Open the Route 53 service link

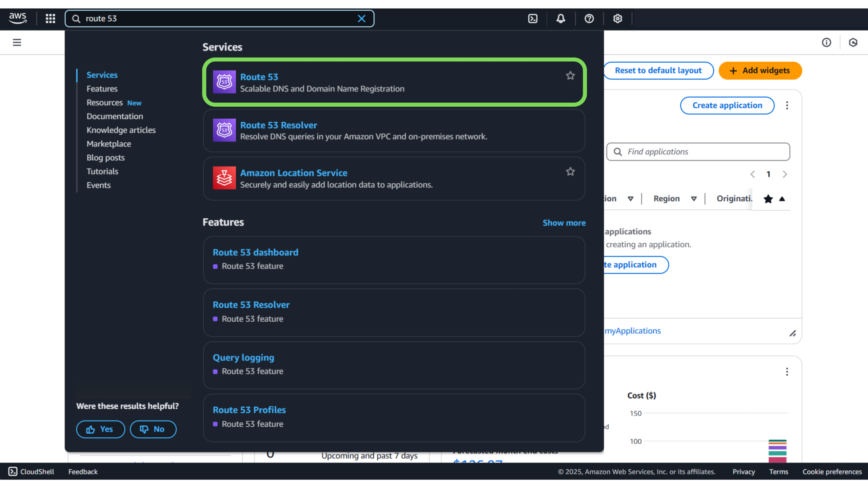(x=259, y=77)
